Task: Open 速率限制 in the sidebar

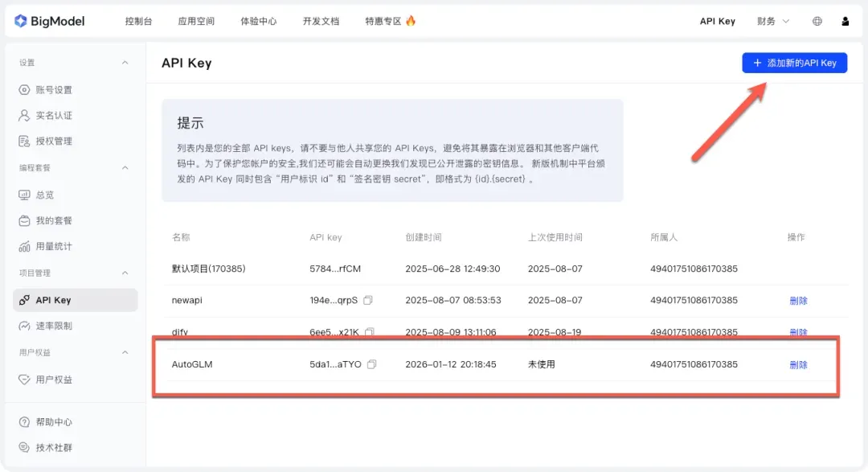Action: [x=54, y=326]
